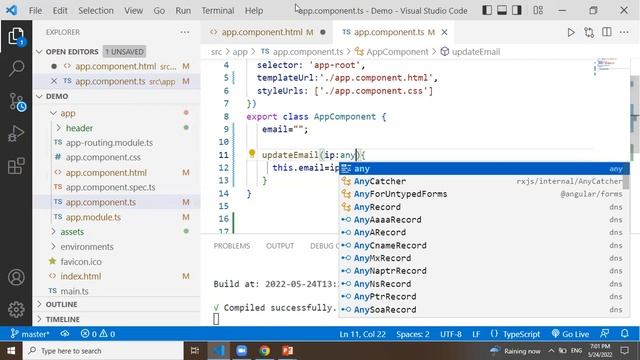Expand the environments folder
The width and height of the screenshot is (640, 360).
click(53, 247)
